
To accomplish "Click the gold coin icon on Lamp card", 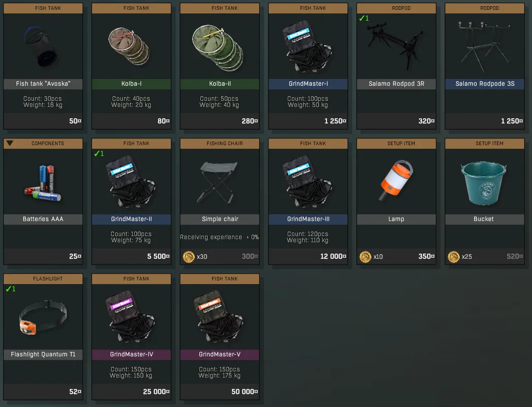I will (365, 257).
